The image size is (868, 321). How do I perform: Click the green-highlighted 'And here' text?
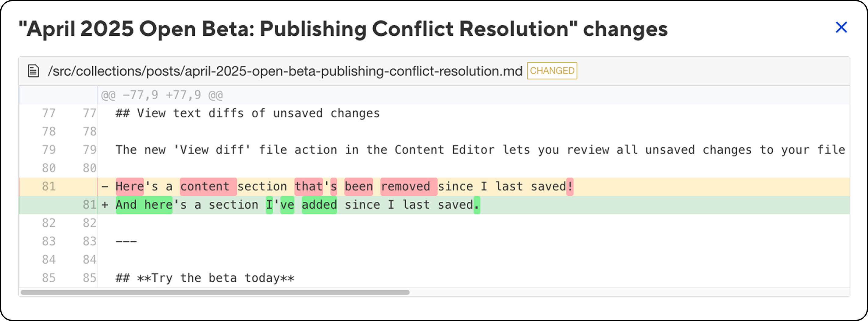144,205
